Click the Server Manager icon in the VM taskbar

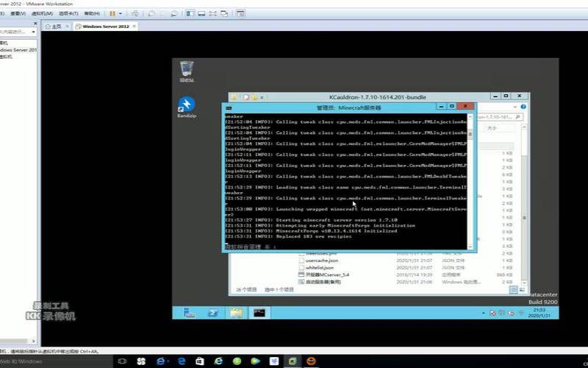[189, 312]
